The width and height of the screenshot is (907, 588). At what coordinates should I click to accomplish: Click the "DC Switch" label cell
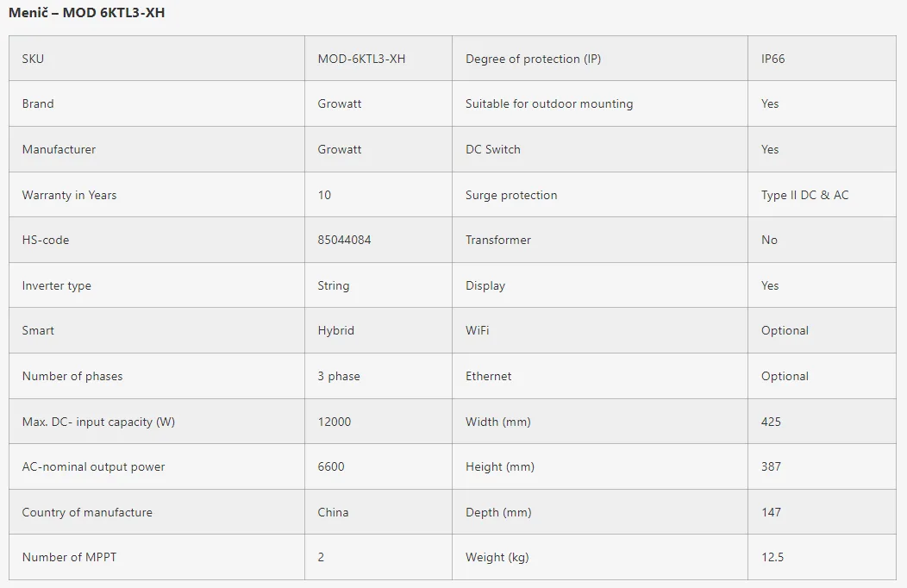[493, 149]
